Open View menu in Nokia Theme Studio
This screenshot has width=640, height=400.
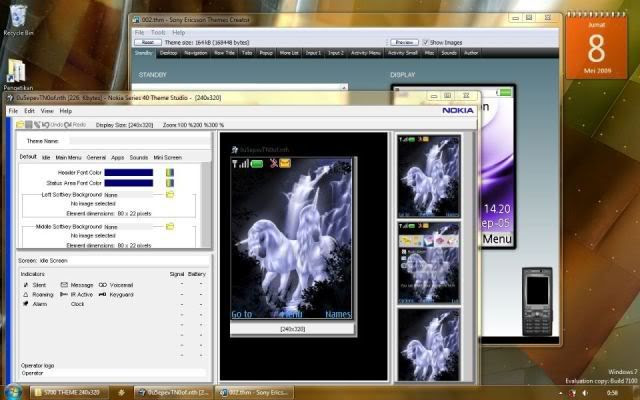[x=47, y=111]
